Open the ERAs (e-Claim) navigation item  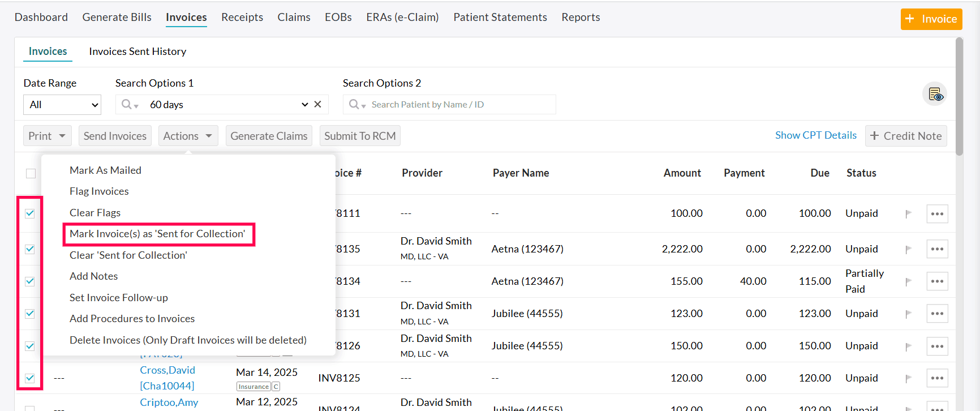(x=402, y=18)
